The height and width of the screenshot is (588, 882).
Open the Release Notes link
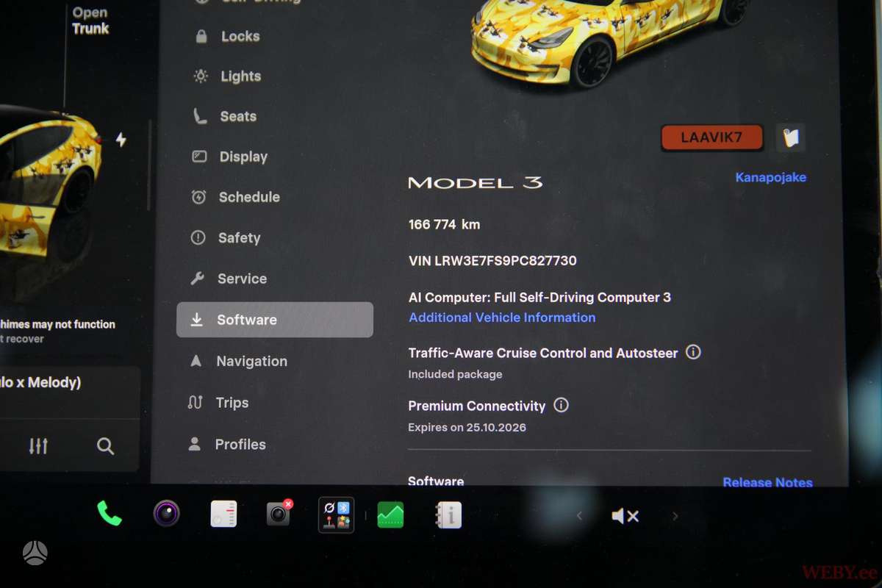767,482
